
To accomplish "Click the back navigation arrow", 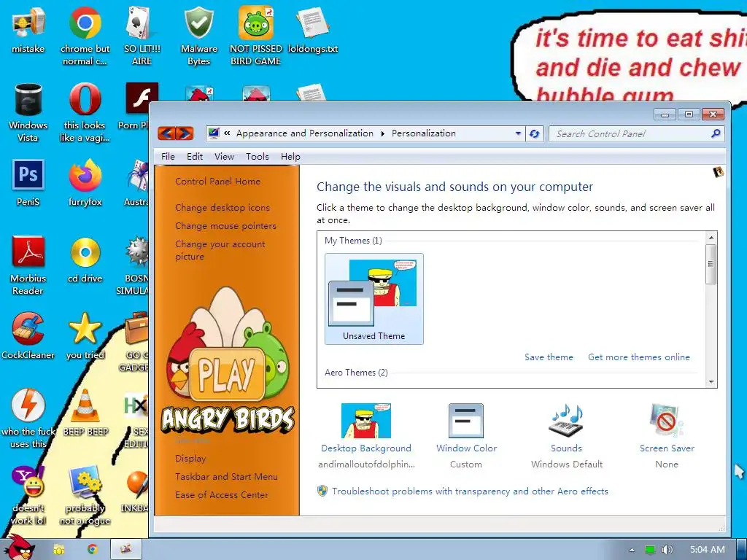I will [166, 133].
